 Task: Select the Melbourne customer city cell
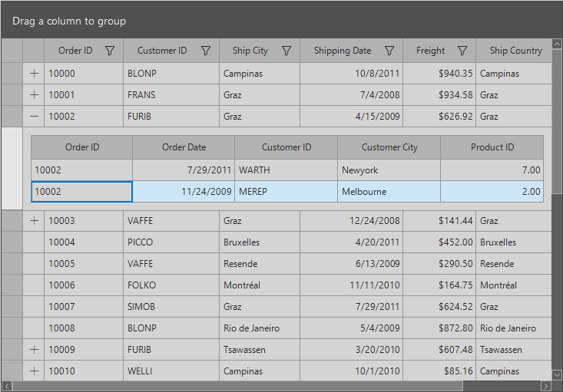click(389, 192)
